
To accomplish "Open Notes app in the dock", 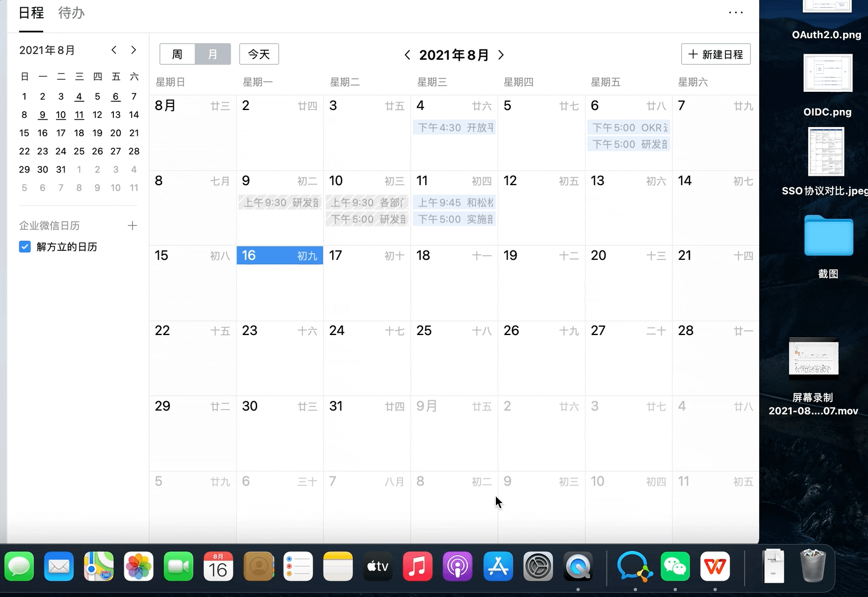I will 338,567.
